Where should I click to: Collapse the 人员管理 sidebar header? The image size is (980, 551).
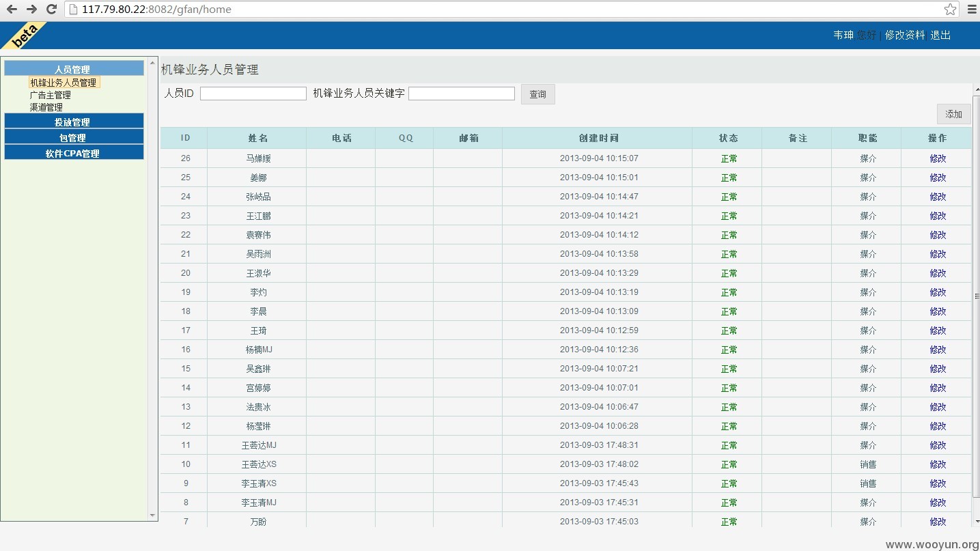[74, 68]
